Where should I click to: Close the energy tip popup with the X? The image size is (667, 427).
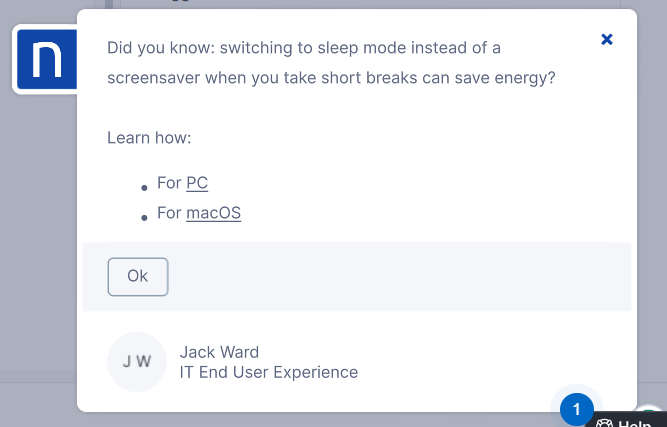tap(606, 39)
